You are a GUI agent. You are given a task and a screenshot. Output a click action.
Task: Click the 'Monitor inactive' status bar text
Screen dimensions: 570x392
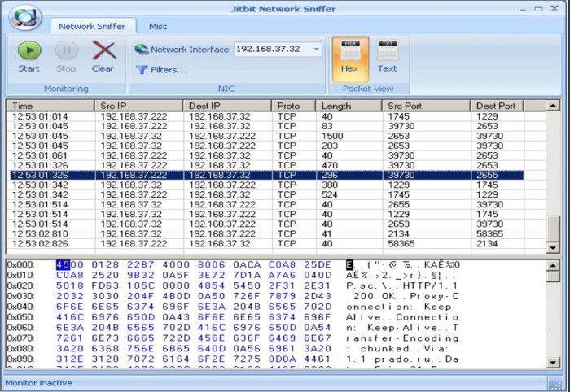click(38, 383)
